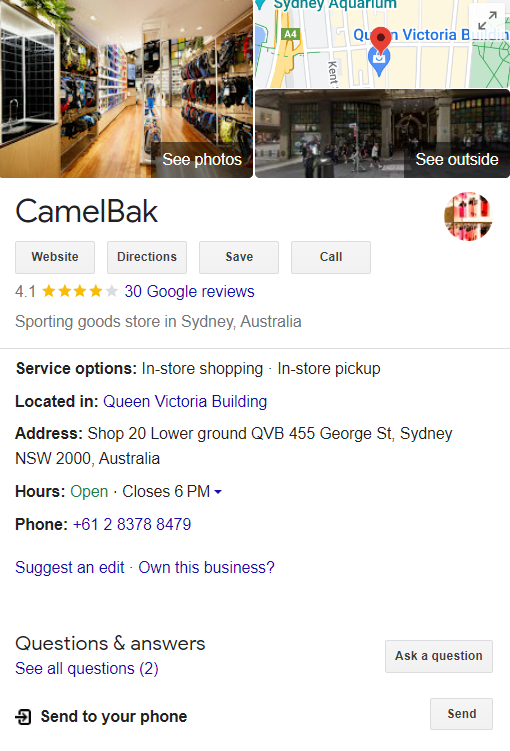Click the Ask a question button

pos(439,656)
